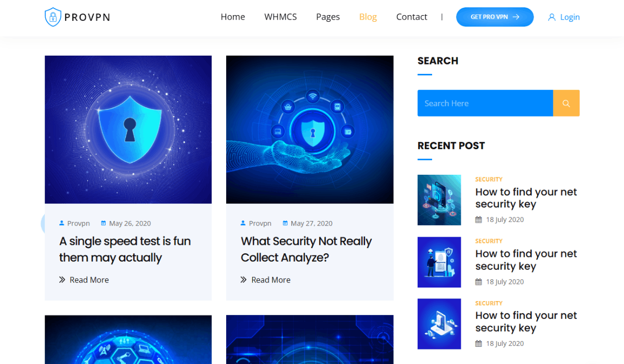This screenshot has width=624, height=364.
Task: Open 'What Security Not Really Collect Analyze?' post title
Action: 306,249
